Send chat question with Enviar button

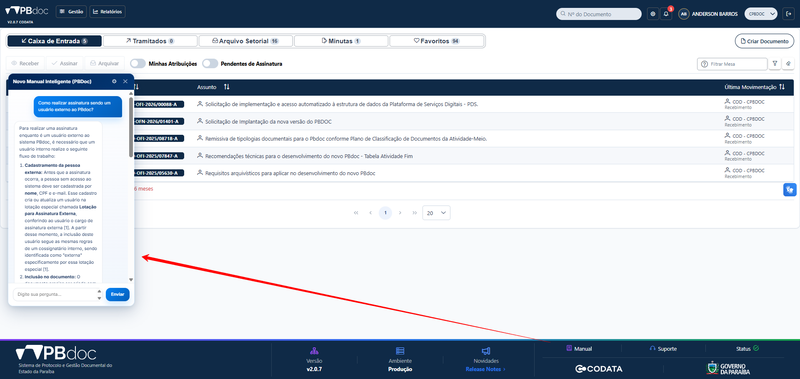click(117, 294)
